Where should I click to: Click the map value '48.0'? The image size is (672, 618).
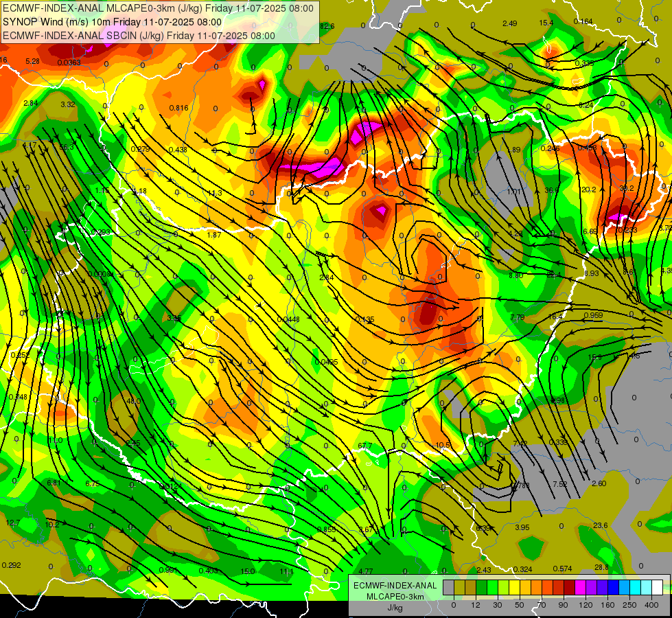134,401
